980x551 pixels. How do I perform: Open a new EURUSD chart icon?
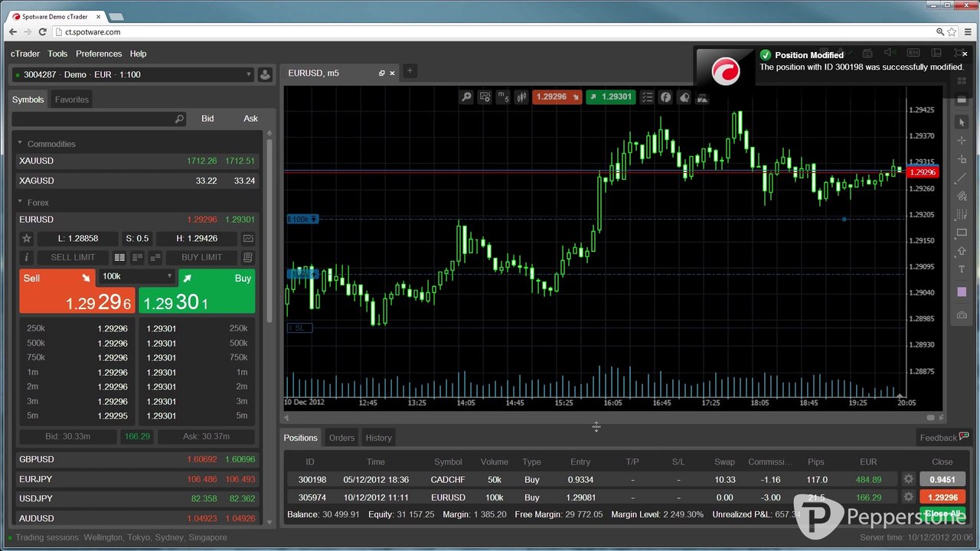click(248, 239)
